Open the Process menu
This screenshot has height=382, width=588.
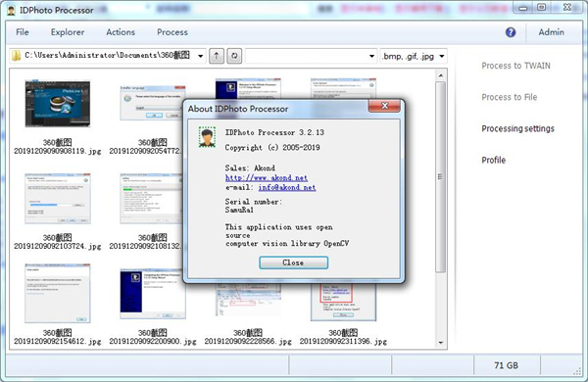[x=172, y=32]
